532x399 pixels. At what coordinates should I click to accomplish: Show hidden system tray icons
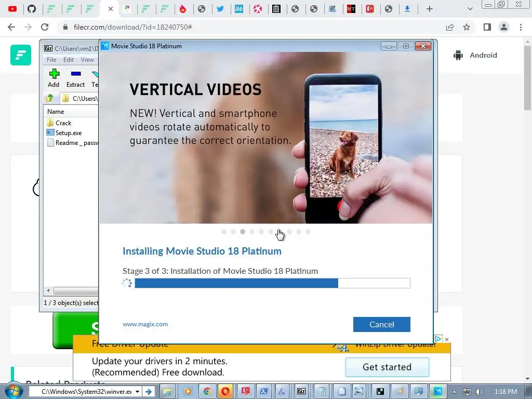pos(454,392)
